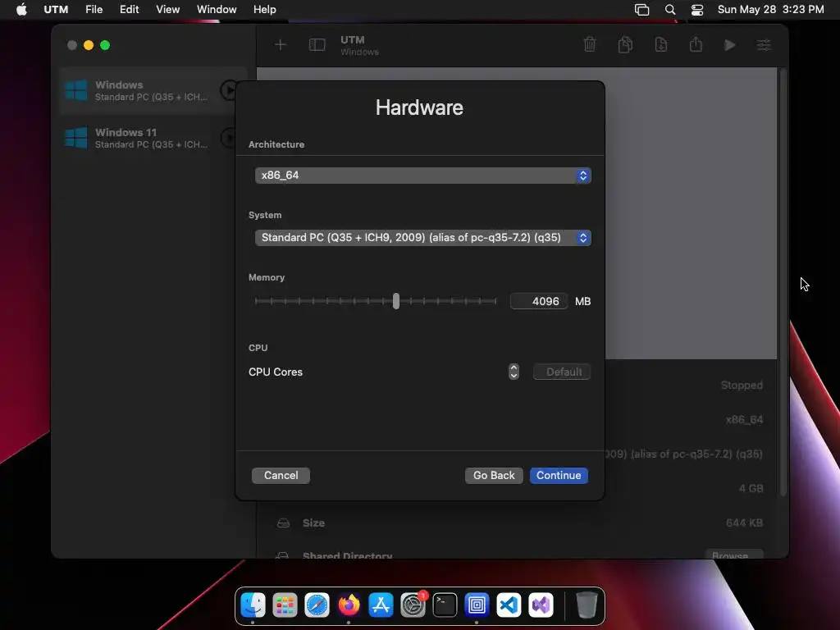Screen dimensions: 840x630
Task: Open the Apple menu
Action: [21, 10]
